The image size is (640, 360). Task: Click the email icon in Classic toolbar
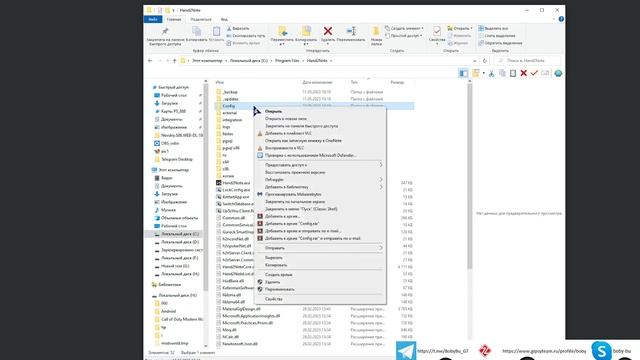(x=545, y=73)
